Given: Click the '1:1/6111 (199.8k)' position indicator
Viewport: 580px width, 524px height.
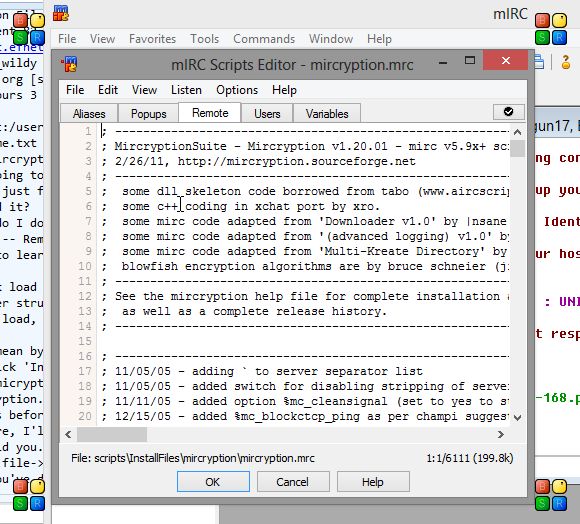Looking at the screenshot, I should (x=470, y=459).
